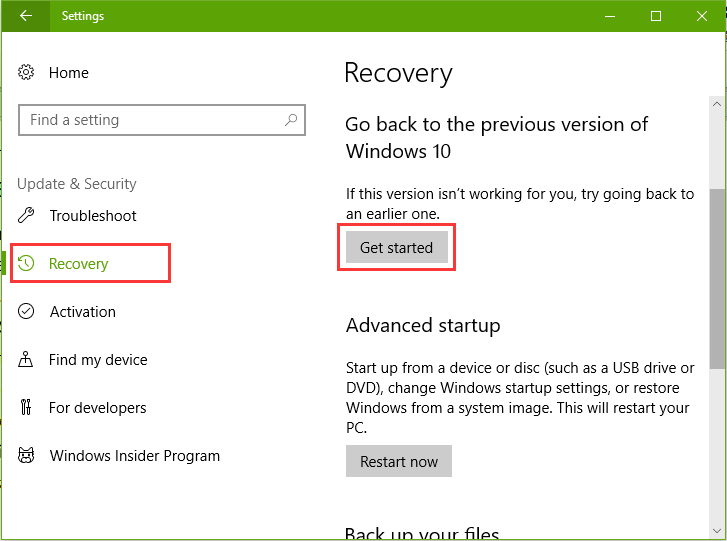Click the 'Go back to the previous version' heading

[x=496, y=137]
